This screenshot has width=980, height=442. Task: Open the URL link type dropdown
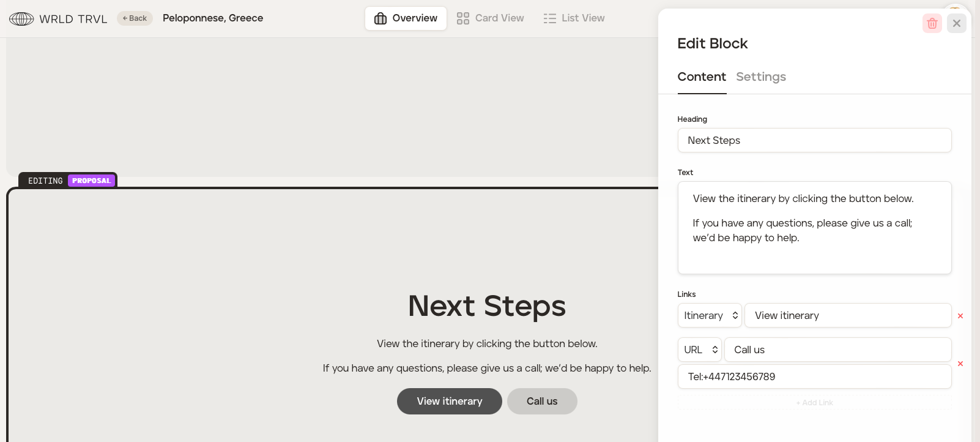(700, 350)
